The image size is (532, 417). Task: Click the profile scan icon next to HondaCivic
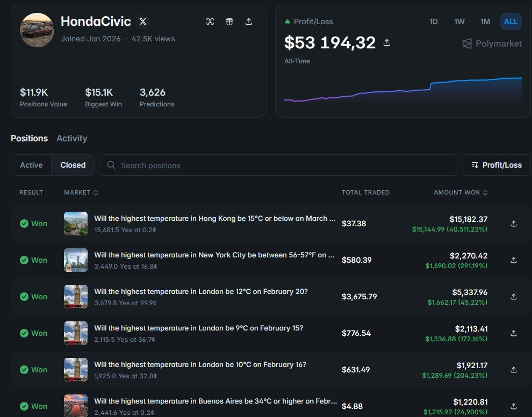point(210,21)
